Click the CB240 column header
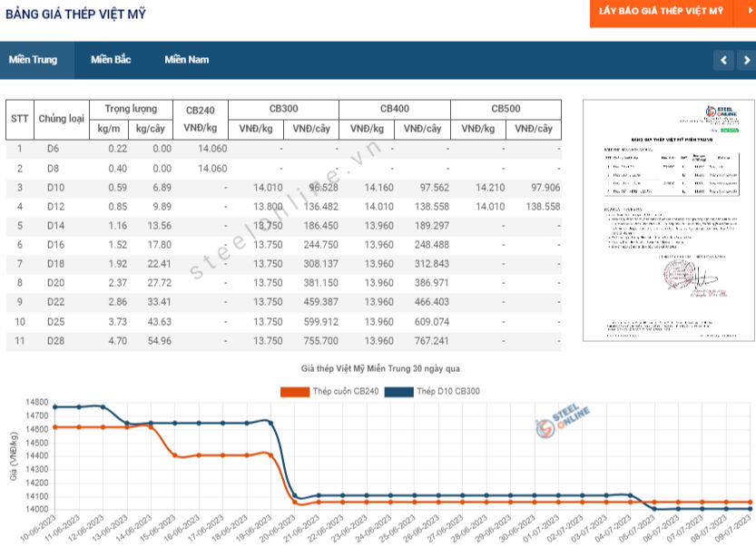The width and height of the screenshot is (756, 547). tap(200, 111)
